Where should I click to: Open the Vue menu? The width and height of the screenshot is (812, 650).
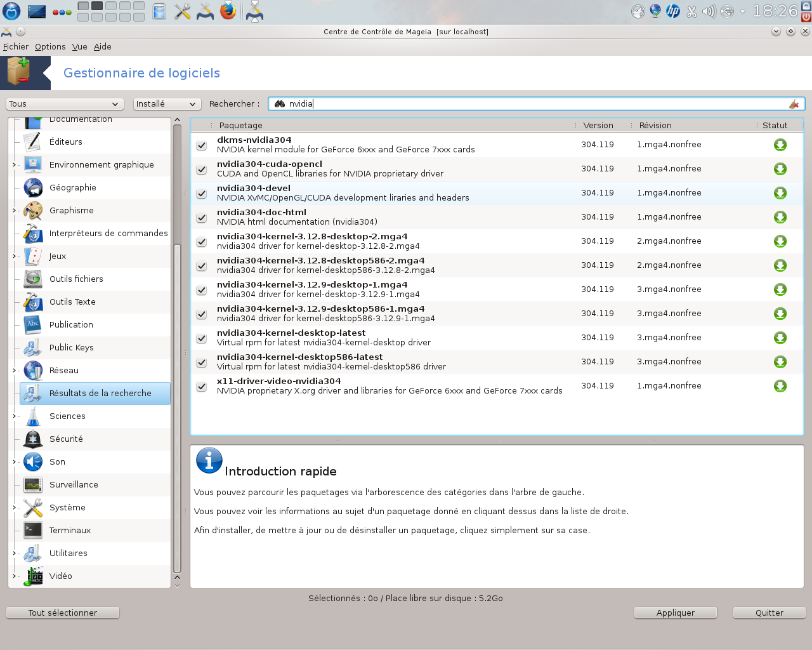79,46
